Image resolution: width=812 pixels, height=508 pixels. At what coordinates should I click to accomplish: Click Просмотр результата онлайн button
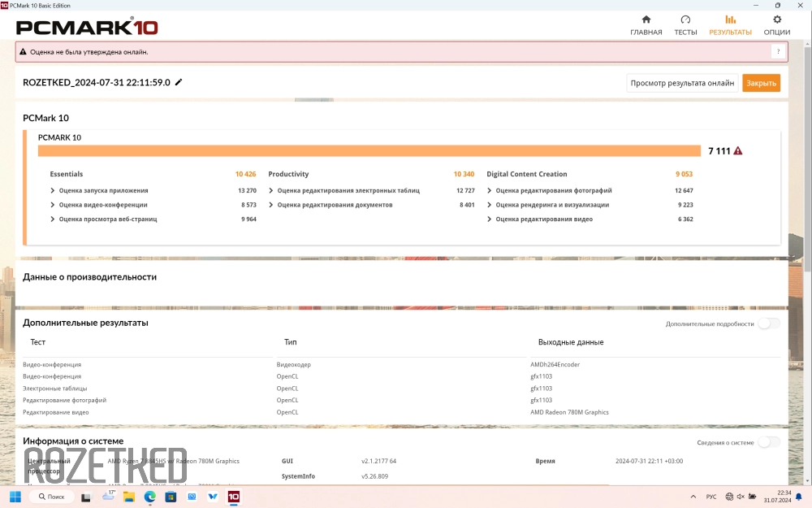[x=682, y=83]
